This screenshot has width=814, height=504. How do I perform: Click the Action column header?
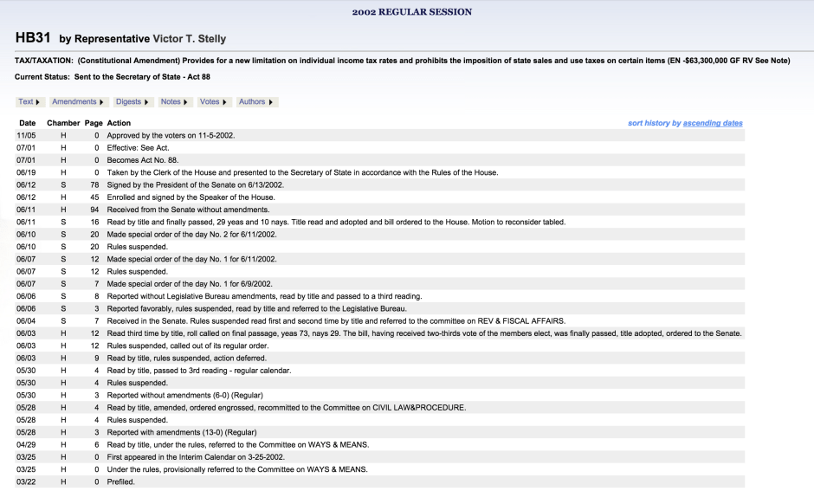click(x=119, y=122)
